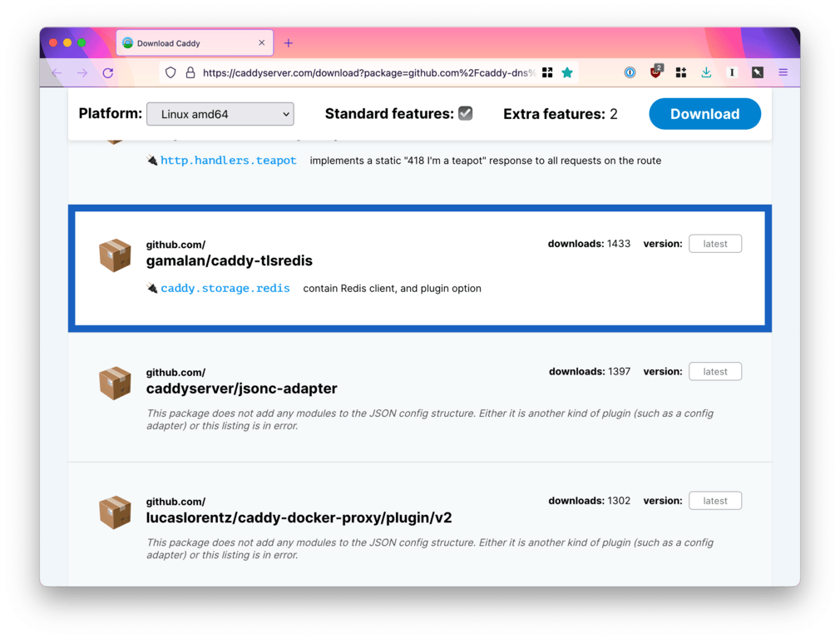Screen dimensions: 840x639
Task: Toggle the Standard features checkbox
Action: pos(466,113)
